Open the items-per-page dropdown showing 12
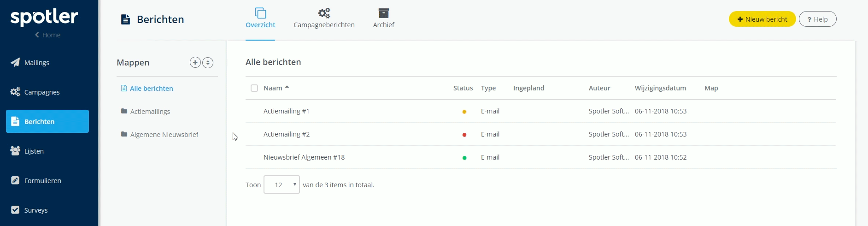The width and height of the screenshot is (868, 226). [x=282, y=184]
